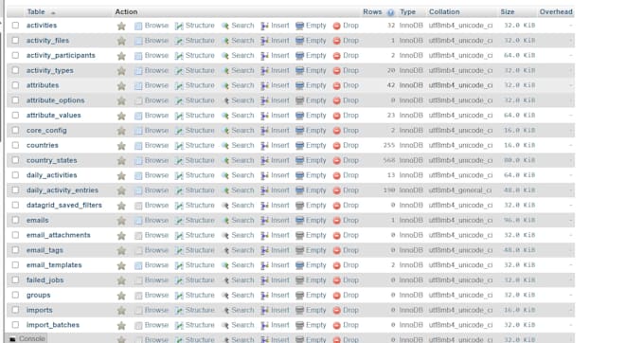Click Search text link for attribute_values
Viewport: 644px width, 343px height.
[242, 116]
